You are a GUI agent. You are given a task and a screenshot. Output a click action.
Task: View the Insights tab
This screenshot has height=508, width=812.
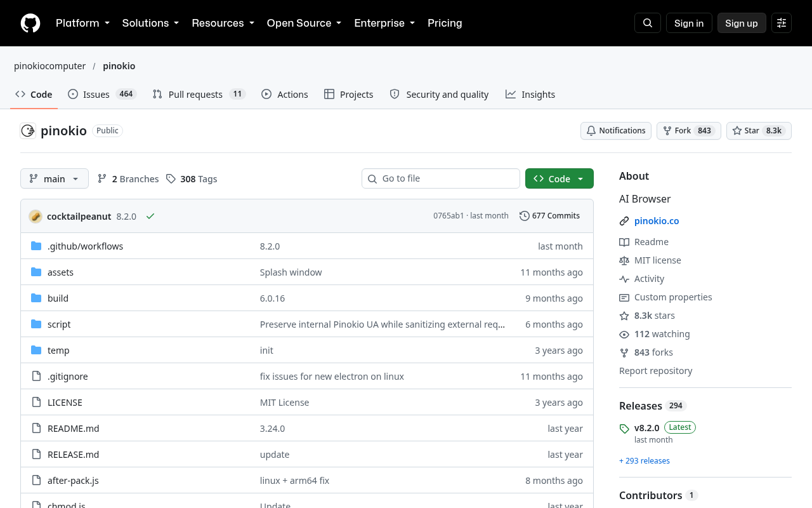[x=530, y=94]
